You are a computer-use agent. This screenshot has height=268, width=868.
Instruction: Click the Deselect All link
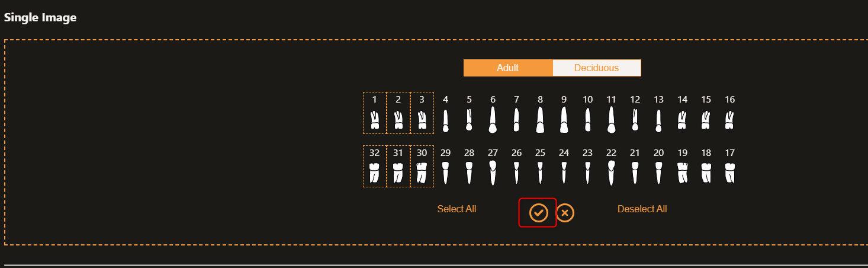(642, 209)
